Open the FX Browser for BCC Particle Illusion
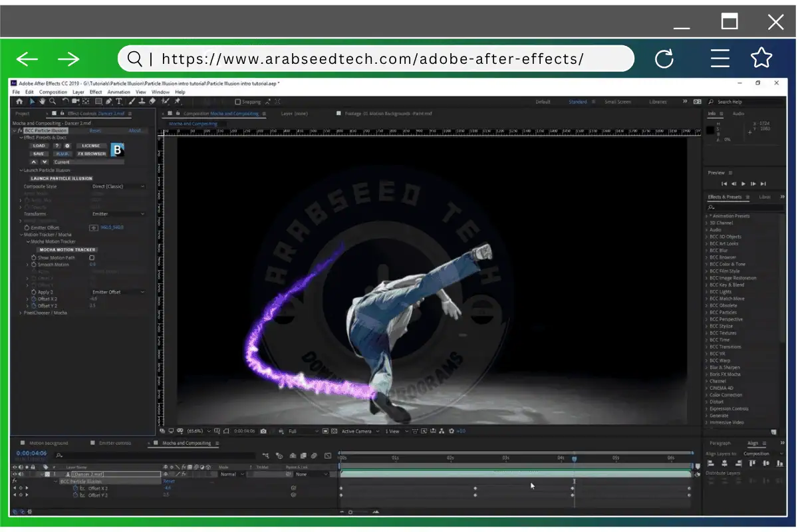This screenshot has height=532, width=798. click(91, 154)
